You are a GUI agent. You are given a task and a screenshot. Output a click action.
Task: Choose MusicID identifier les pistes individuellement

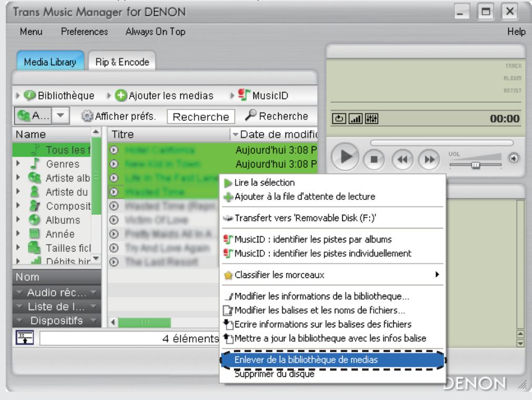click(333, 253)
